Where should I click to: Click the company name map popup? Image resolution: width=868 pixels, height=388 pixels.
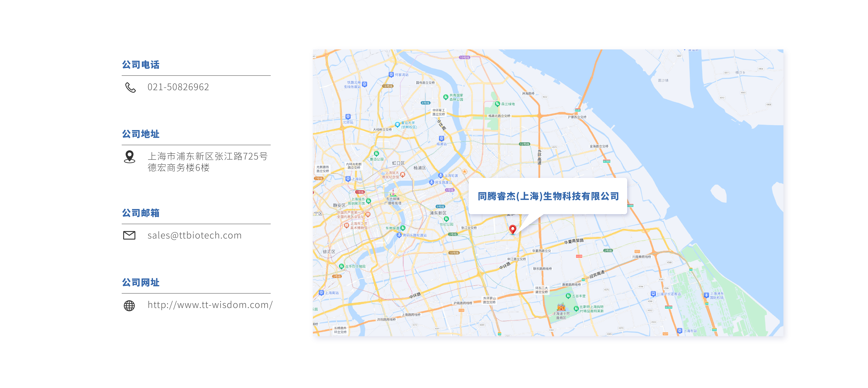(x=548, y=196)
